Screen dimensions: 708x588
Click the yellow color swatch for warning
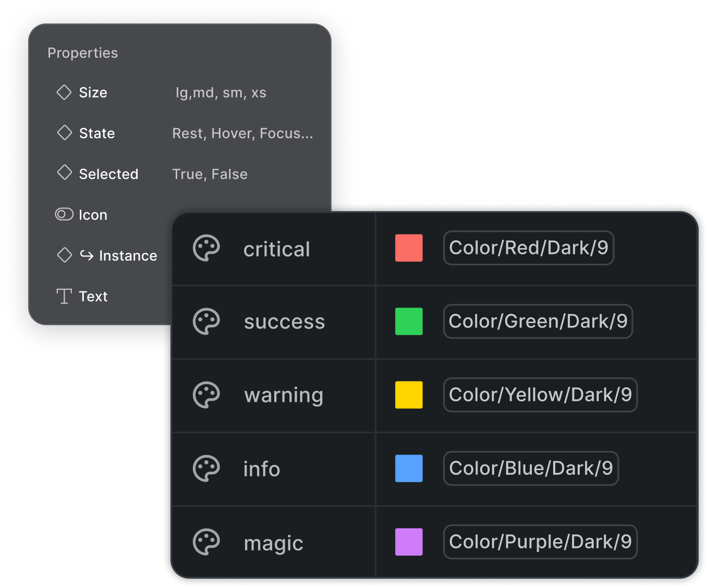(409, 395)
